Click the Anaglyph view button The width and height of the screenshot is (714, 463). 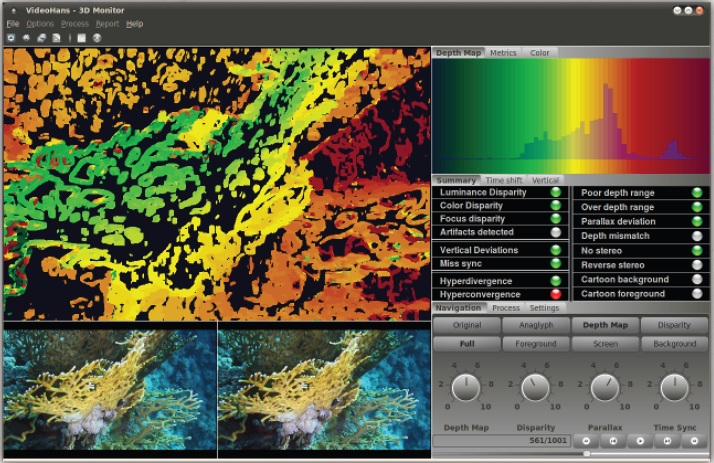(536, 325)
